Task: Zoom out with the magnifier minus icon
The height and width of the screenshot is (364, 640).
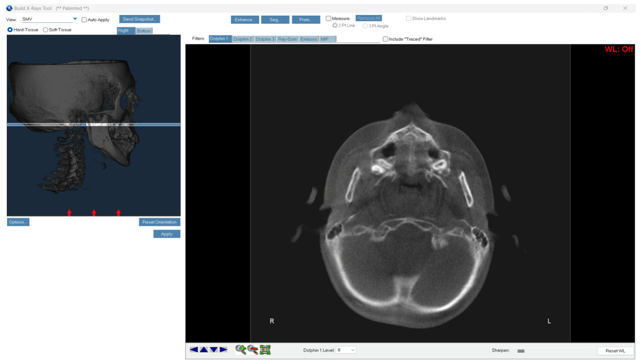Action: point(253,350)
